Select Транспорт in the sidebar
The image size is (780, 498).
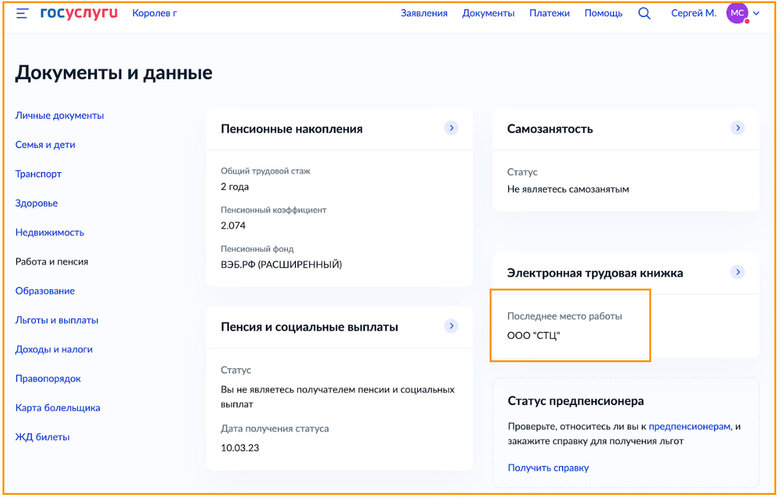(38, 174)
